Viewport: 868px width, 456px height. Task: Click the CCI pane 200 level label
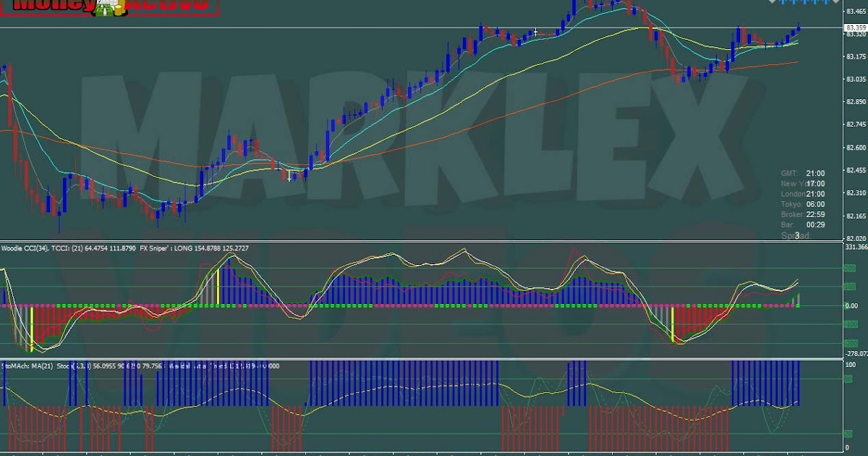851,268
